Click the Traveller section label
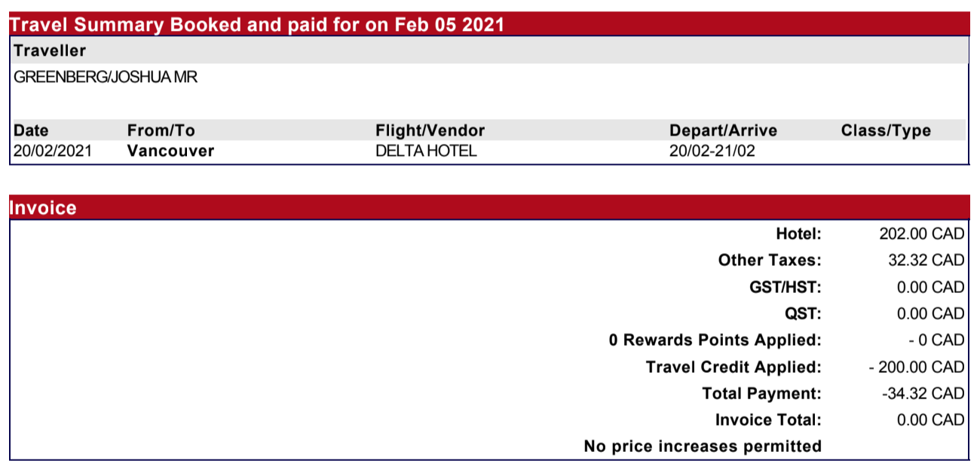 [50, 51]
